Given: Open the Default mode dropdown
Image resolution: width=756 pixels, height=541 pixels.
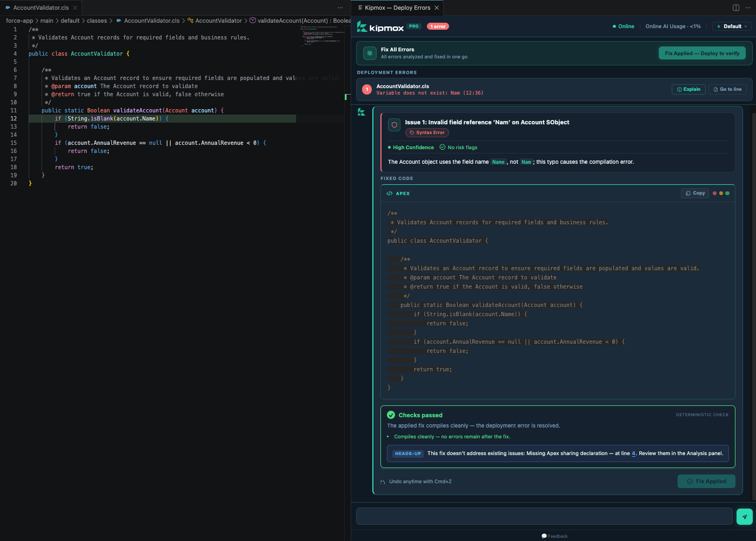Looking at the screenshot, I should [x=732, y=26].
